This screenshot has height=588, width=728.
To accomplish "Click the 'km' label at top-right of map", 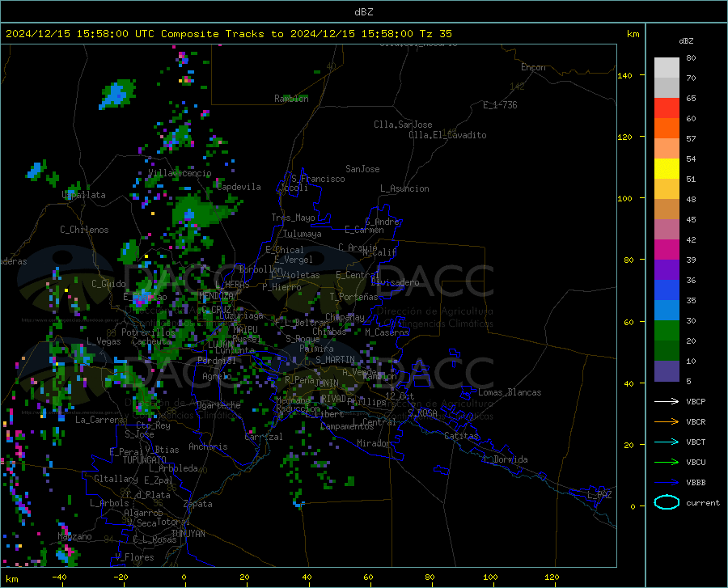I will point(633,34).
